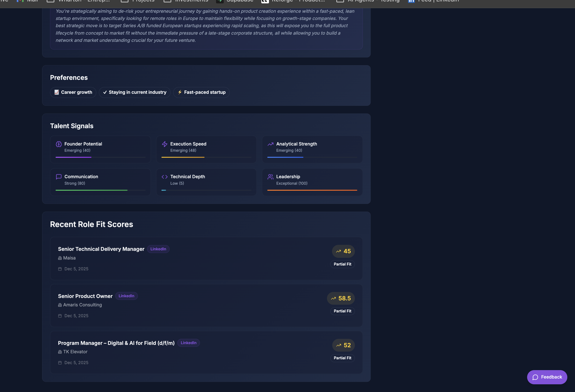The image size is (575, 392).
Task: Open the Supabase bookmark in the bar
Action: [x=235, y=1]
